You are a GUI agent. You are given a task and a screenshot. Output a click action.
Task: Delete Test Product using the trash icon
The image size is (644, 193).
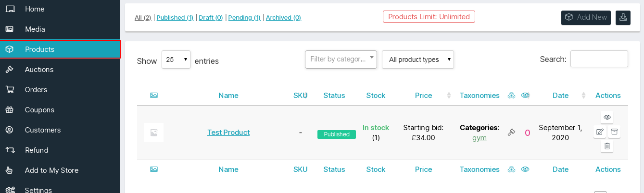coord(607,146)
